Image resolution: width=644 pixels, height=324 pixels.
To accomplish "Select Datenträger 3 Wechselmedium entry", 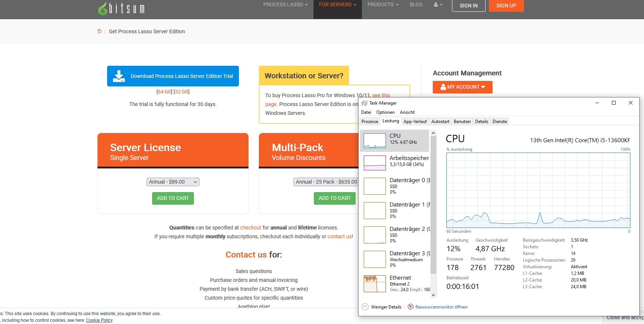I will click(395, 259).
